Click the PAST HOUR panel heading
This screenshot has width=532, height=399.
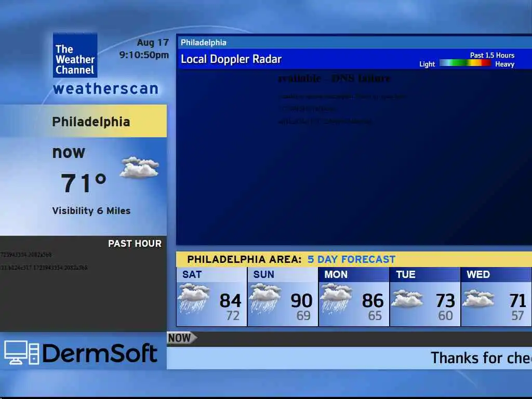(135, 243)
